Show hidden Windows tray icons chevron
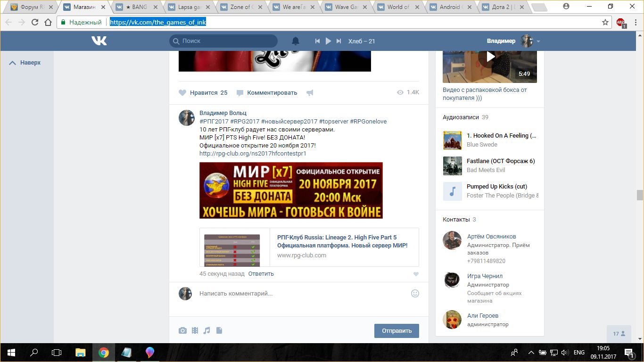The width and height of the screenshot is (644, 362). tap(531, 352)
